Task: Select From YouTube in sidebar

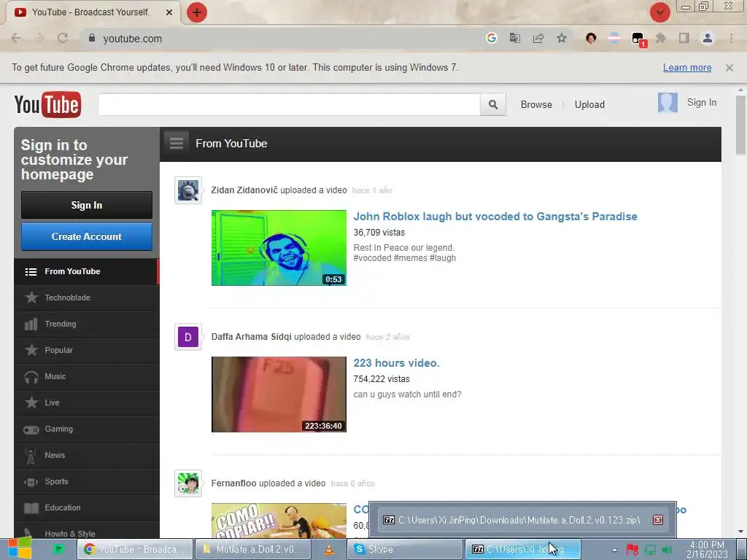Action: point(86,271)
